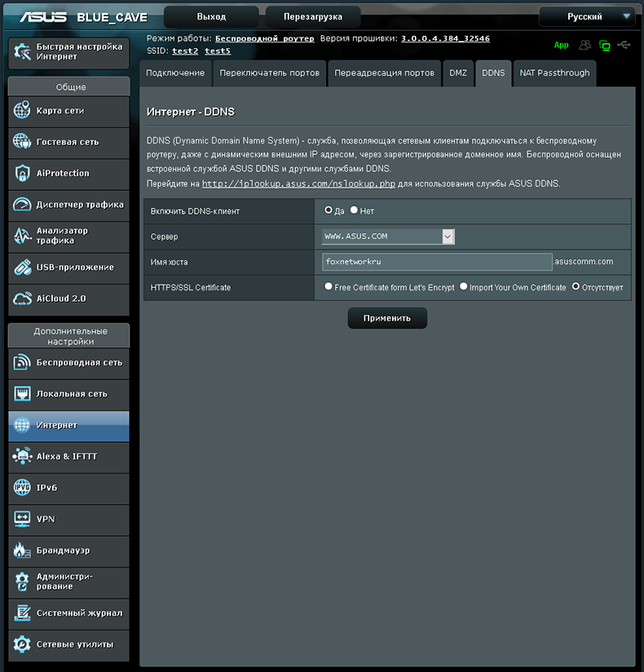Switch to the Переадресация портов tab
Viewport: 644px width, 672px height.
384,73
